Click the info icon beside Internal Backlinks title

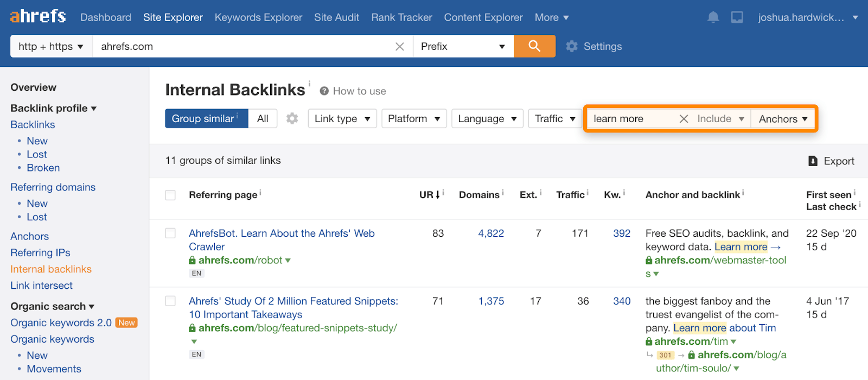pos(309,84)
